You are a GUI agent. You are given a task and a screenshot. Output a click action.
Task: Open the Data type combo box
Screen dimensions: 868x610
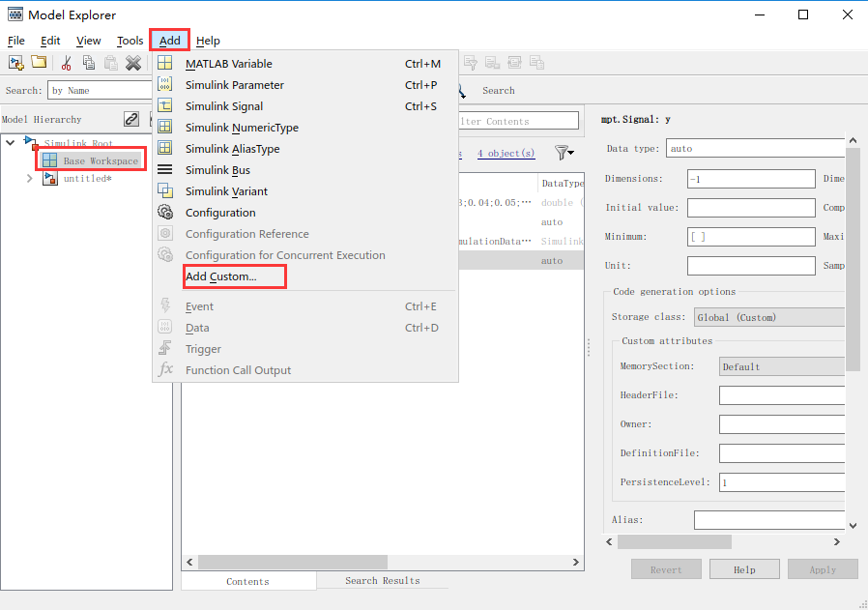[756, 148]
